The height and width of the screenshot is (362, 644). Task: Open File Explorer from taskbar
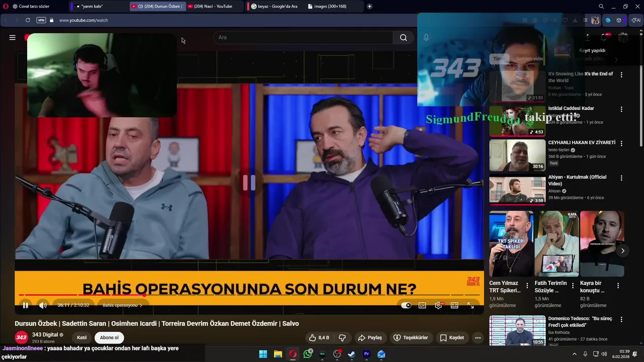(x=278, y=354)
